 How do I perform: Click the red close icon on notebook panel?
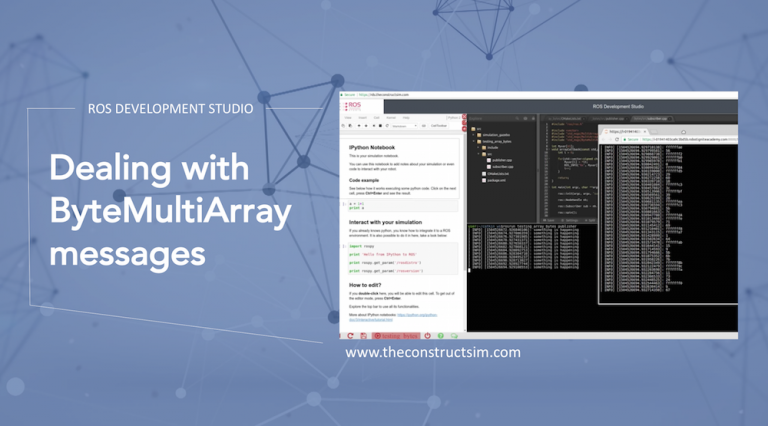464,117
